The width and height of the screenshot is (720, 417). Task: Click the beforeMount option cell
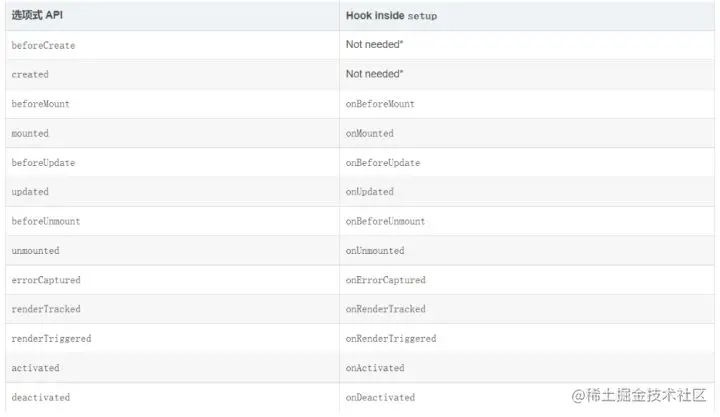click(x=172, y=104)
